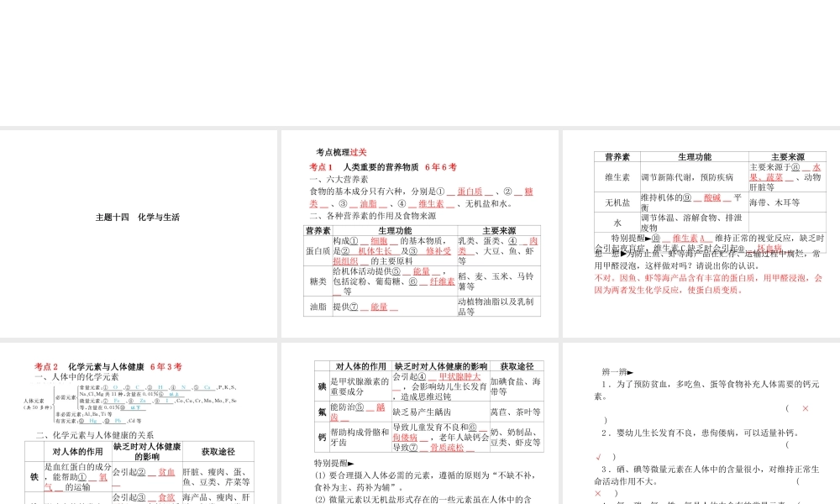The image size is (840, 504).
Task: Select the '糖类' row label in the nutrient table
Action: tap(318, 281)
